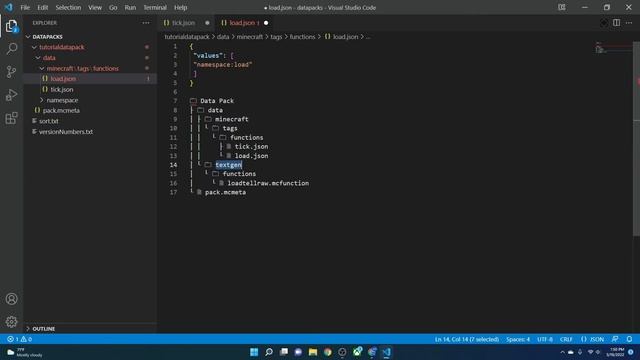Open Source Control view
The width and height of the screenshot is (640, 360).
pyautogui.click(x=11, y=72)
